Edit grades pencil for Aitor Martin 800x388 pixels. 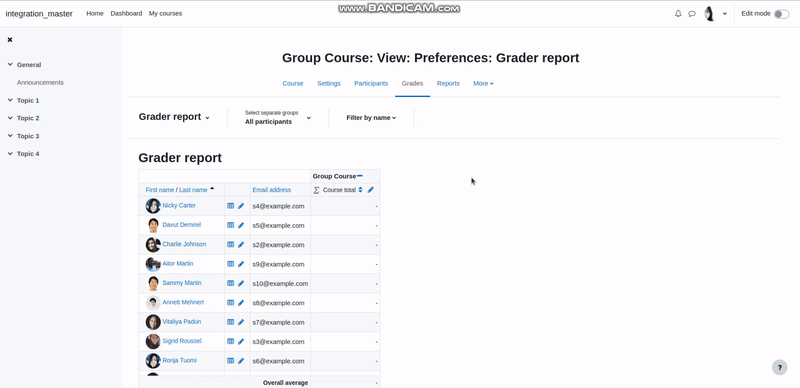[x=241, y=264]
